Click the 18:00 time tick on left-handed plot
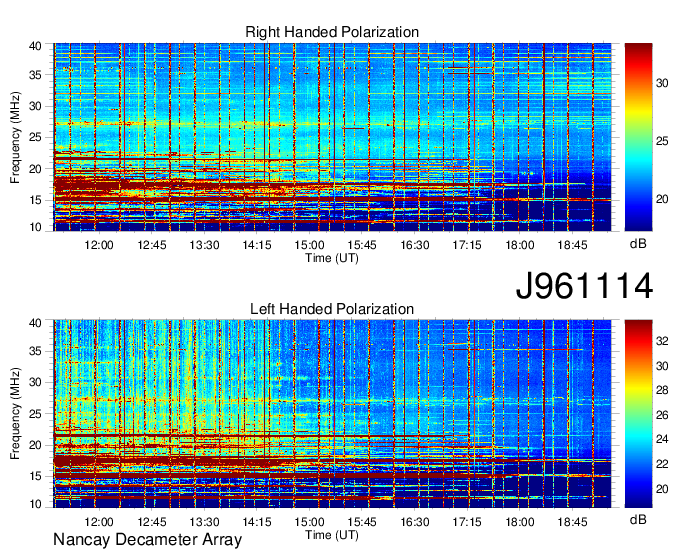This screenshot has width=680, height=552. [x=520, y=521]
